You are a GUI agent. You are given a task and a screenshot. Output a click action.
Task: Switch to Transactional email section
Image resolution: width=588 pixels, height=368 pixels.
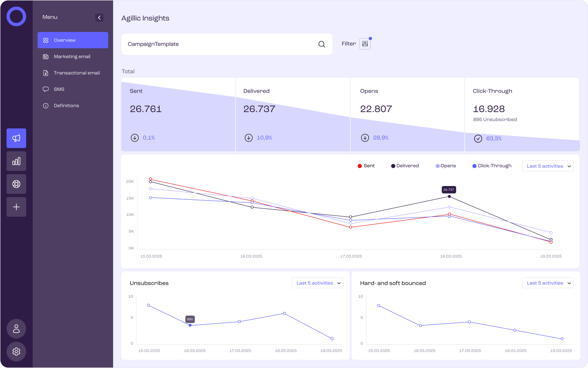77,73
